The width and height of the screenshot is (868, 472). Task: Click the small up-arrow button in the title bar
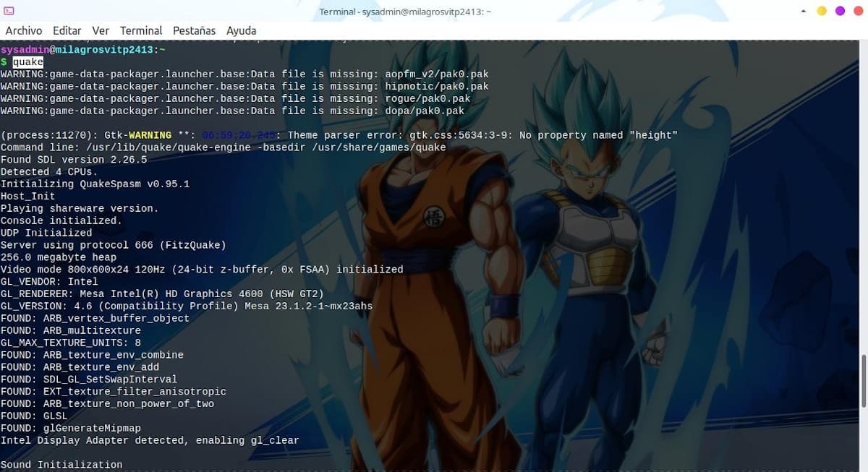[804, 12]
